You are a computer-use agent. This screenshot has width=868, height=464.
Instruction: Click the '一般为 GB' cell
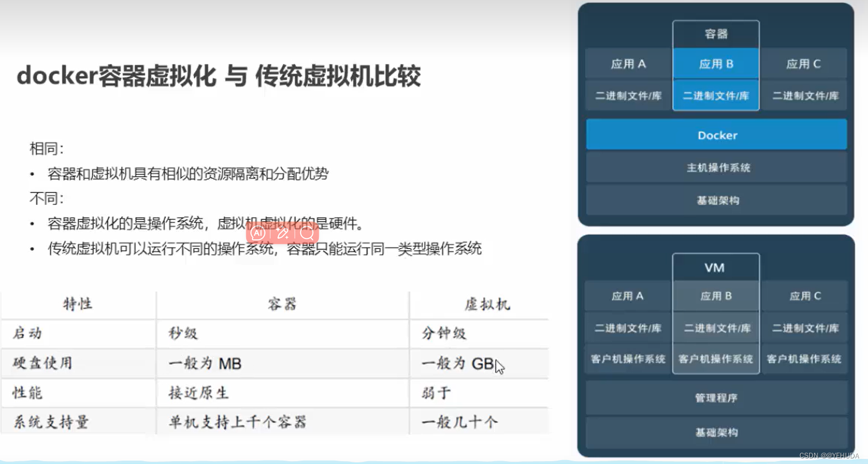[458, 364]
